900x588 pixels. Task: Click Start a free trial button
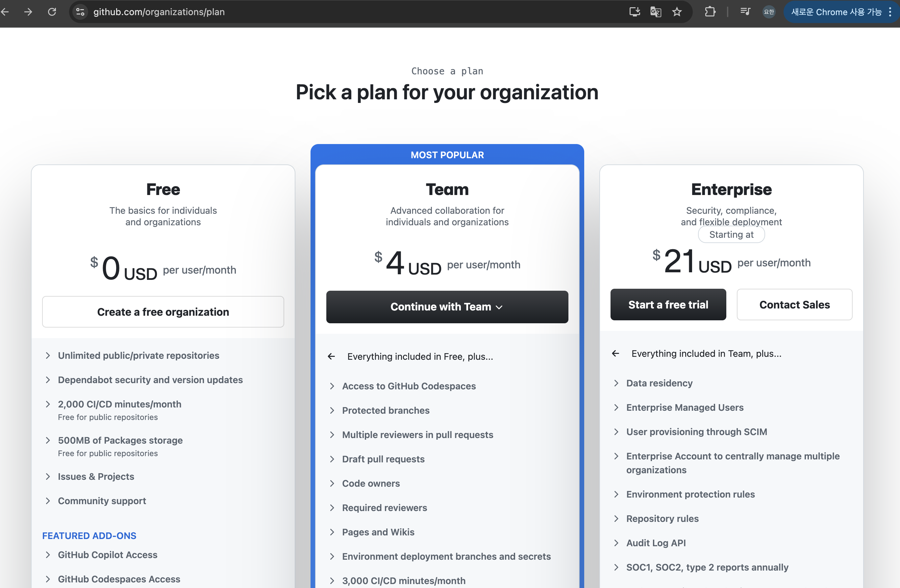click(668, 305)
